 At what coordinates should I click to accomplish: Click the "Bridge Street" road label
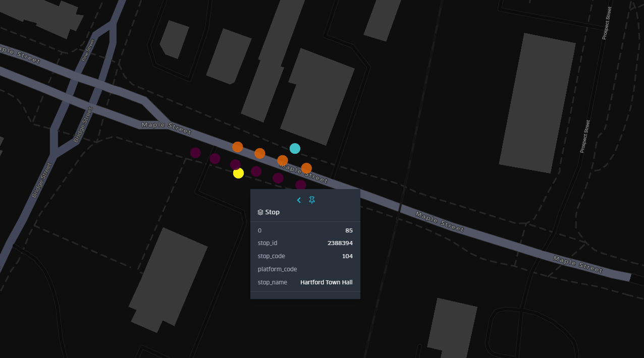84,125
